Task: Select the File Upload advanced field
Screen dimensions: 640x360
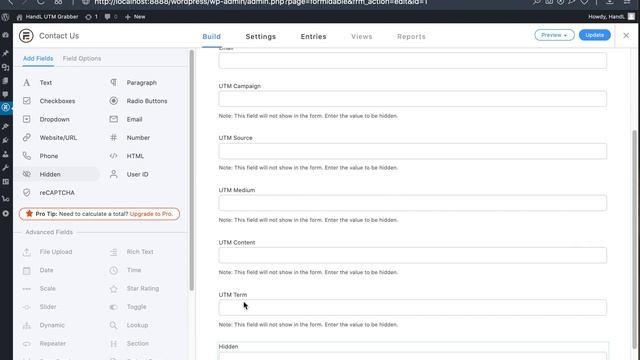Action: 57,252
